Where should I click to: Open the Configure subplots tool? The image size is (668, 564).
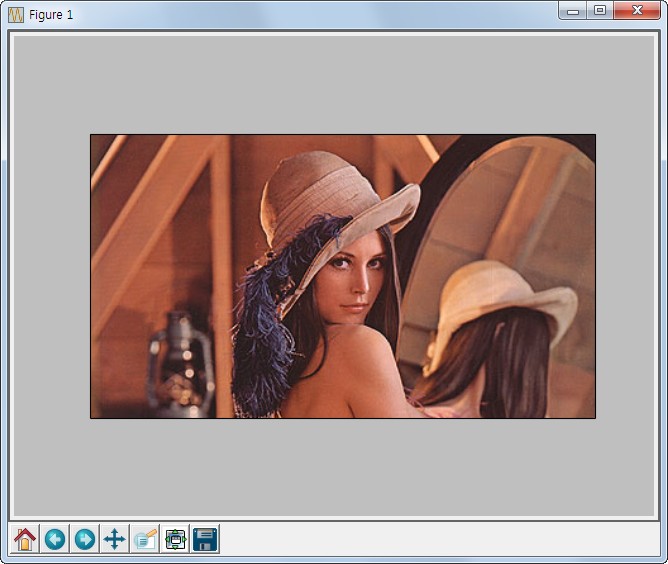click(x=175, y=539)
